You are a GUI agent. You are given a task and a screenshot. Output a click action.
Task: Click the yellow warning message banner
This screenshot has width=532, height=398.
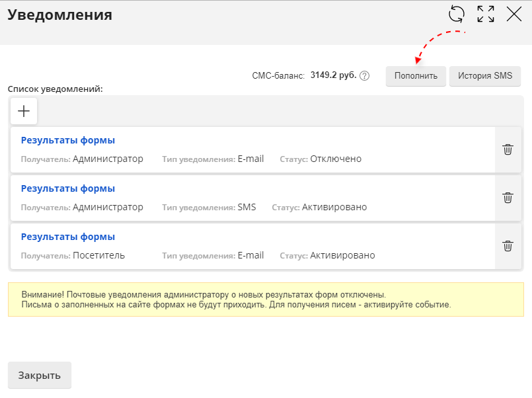coord(266,299)
